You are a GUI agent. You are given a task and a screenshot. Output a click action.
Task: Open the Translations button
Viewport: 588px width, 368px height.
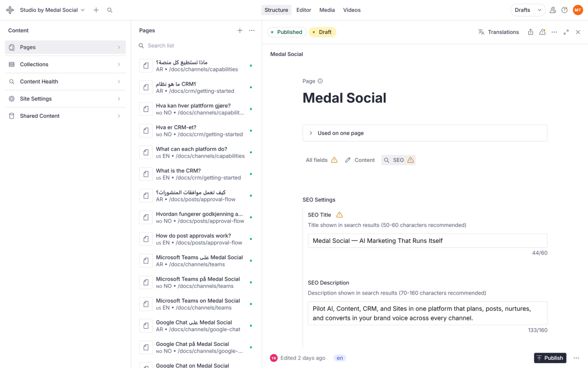[498, 32]
